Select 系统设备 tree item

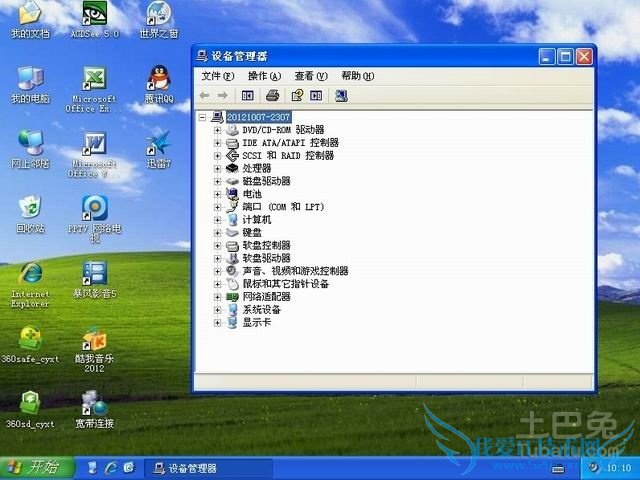pos(262,310)
